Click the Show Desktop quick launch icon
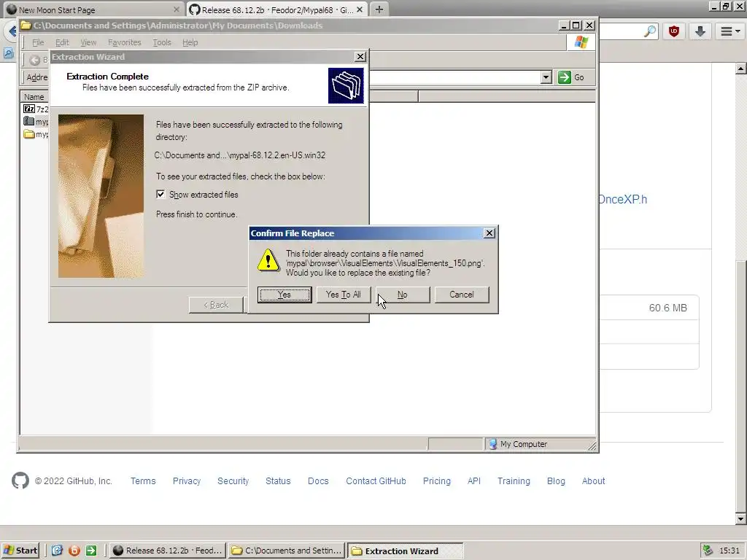This screenshot has height=560, width=747. (x=57, y=551)
